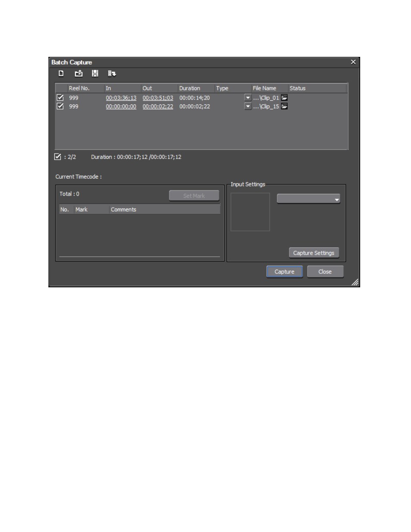Click the New batch list icon
The width and height of the screenshot is (411, 532).
61,74
